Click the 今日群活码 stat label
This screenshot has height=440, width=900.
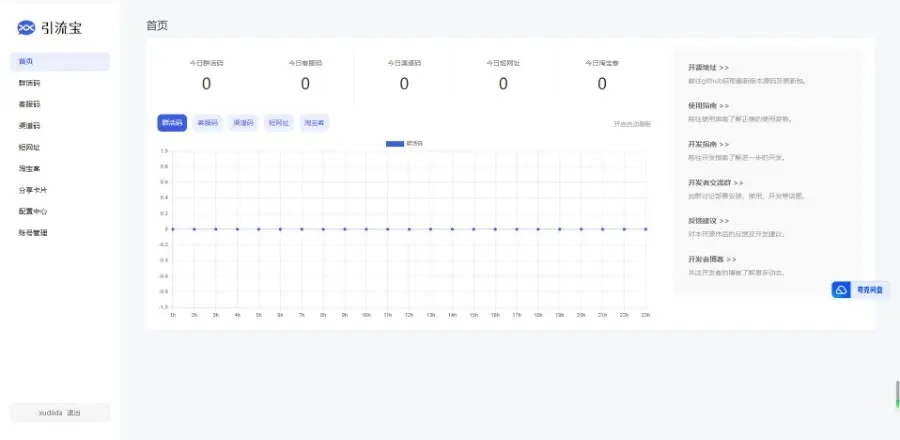[206, 63]
